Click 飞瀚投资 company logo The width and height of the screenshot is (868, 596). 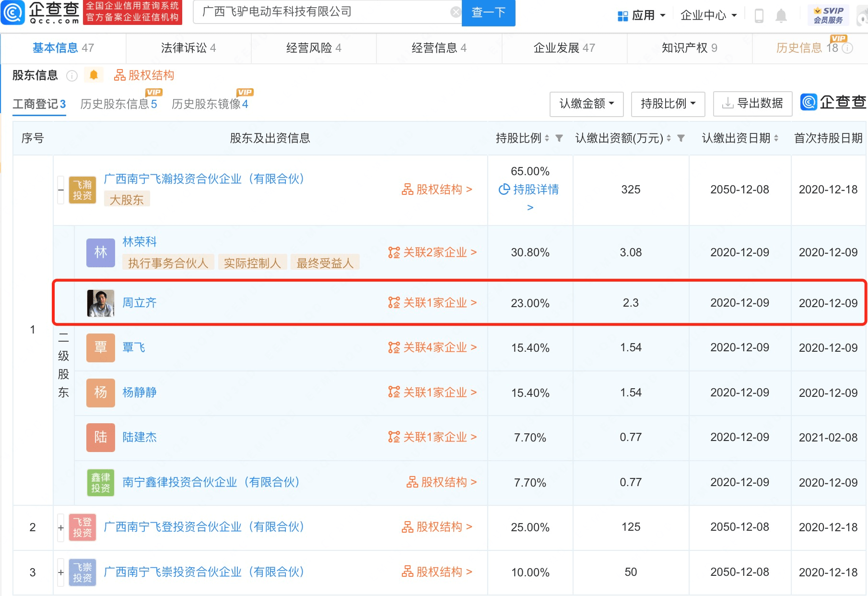(x=82, y=190)
